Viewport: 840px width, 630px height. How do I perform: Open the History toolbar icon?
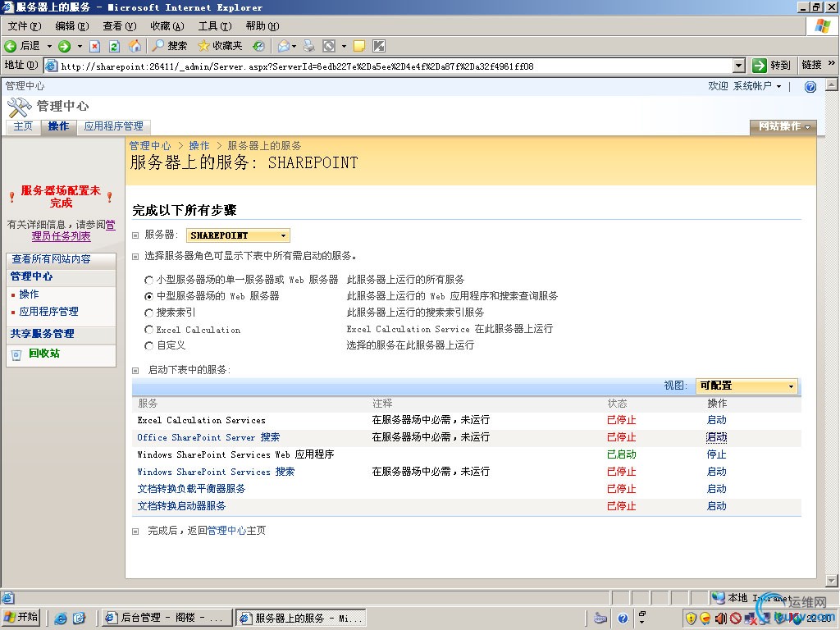pos(258,46)
